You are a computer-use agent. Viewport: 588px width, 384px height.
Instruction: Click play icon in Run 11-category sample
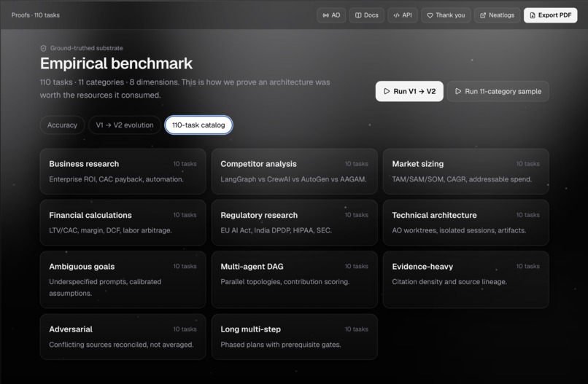click(x=458, y=91)
